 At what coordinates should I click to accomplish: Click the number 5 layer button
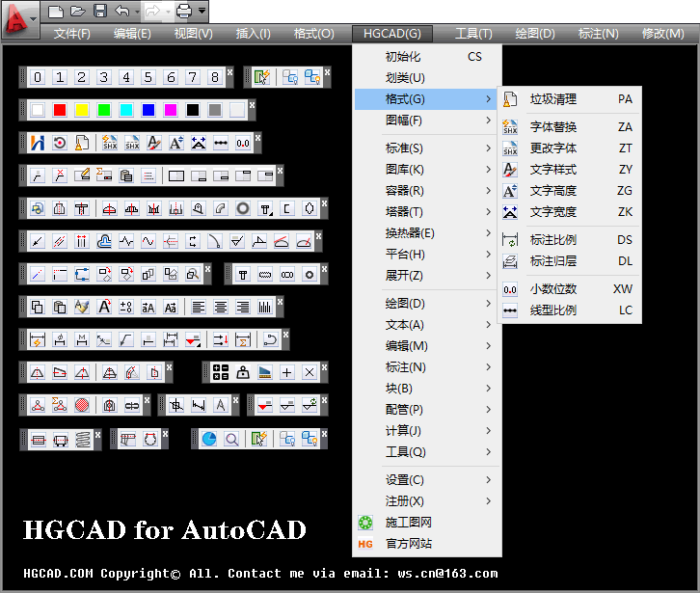(148, 77)
